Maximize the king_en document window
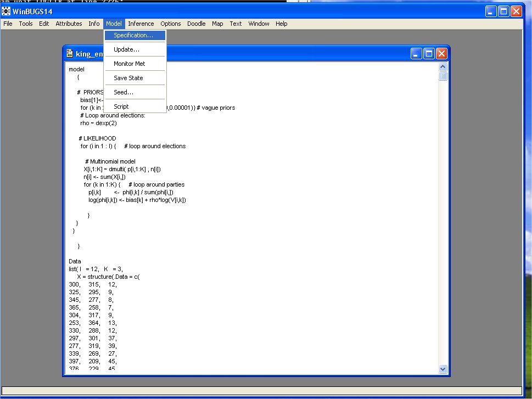532x399 pixels. click(429, 53)
